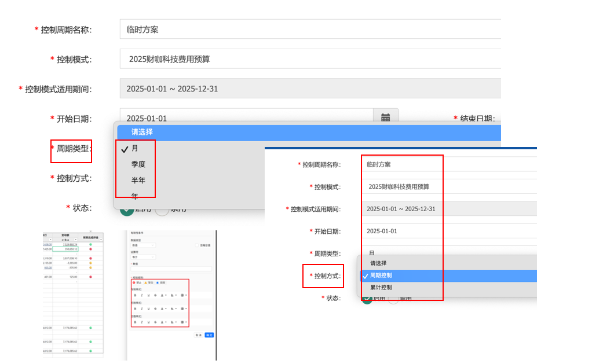Viewport: 603px width, 364px height.
Task: Click italic icon in first style row
Action: 142,295
